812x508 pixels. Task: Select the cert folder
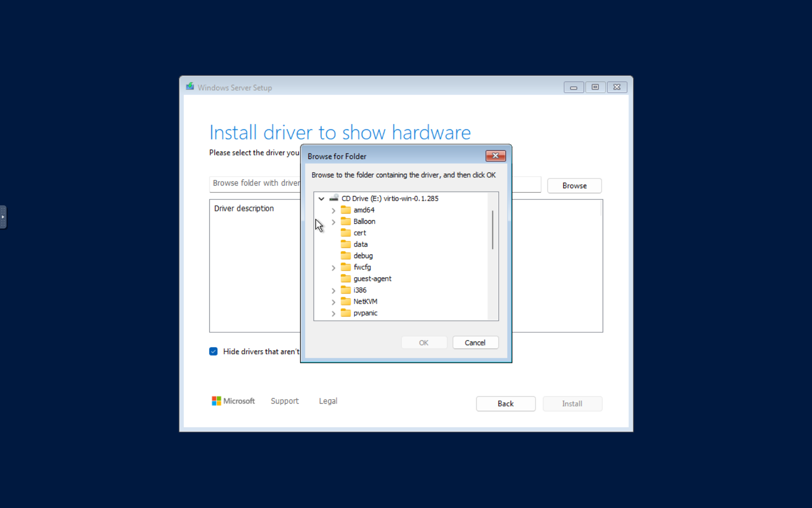(359, 233)
